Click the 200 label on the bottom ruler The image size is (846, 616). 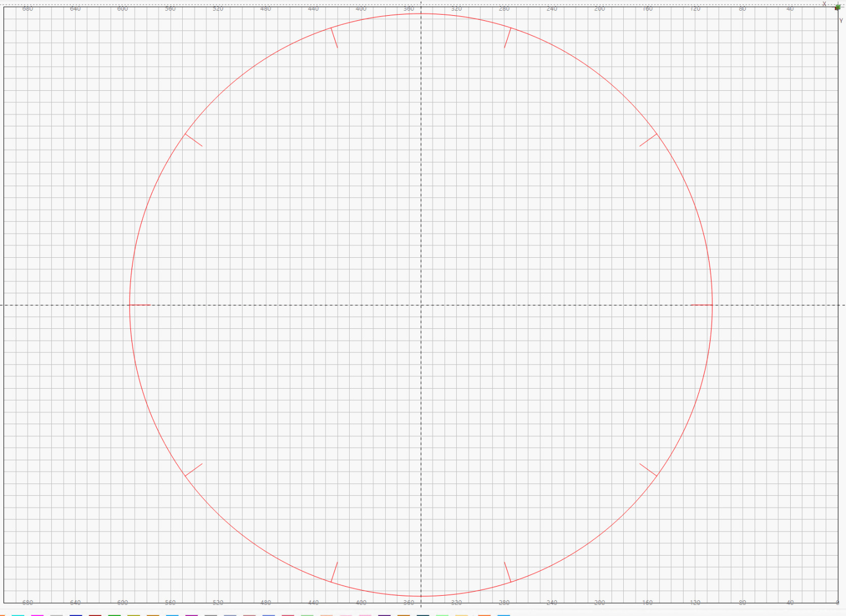[600, 603]
